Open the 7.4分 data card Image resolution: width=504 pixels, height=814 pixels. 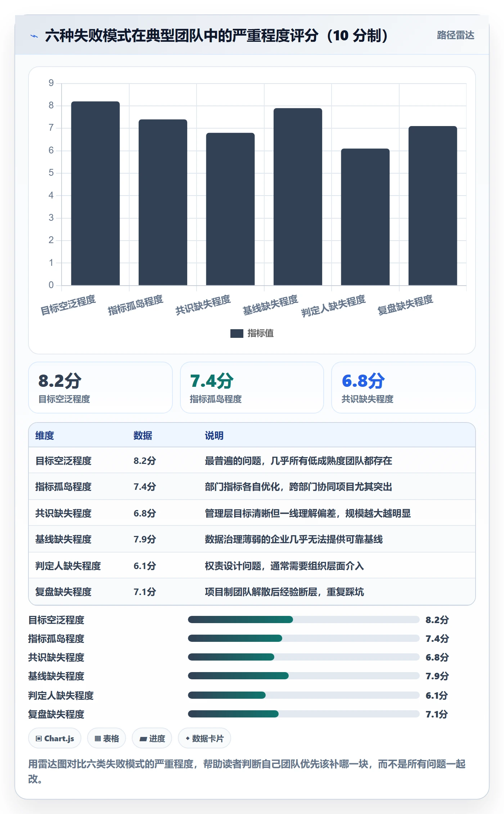coord(252,388)
